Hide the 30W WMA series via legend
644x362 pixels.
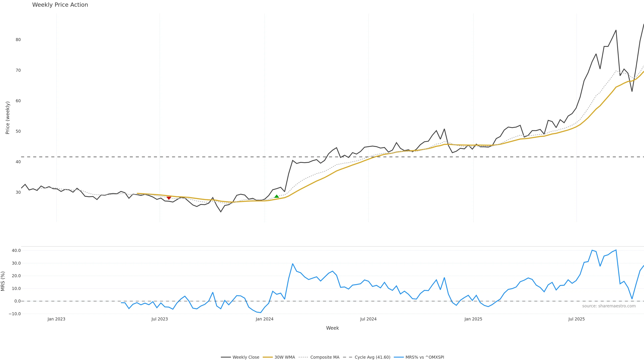point(284,357)
